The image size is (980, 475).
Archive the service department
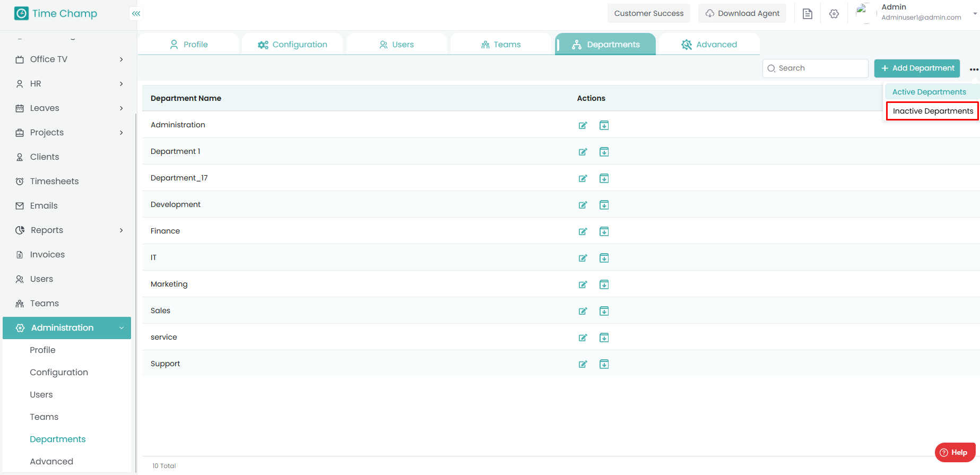point(604,338)
